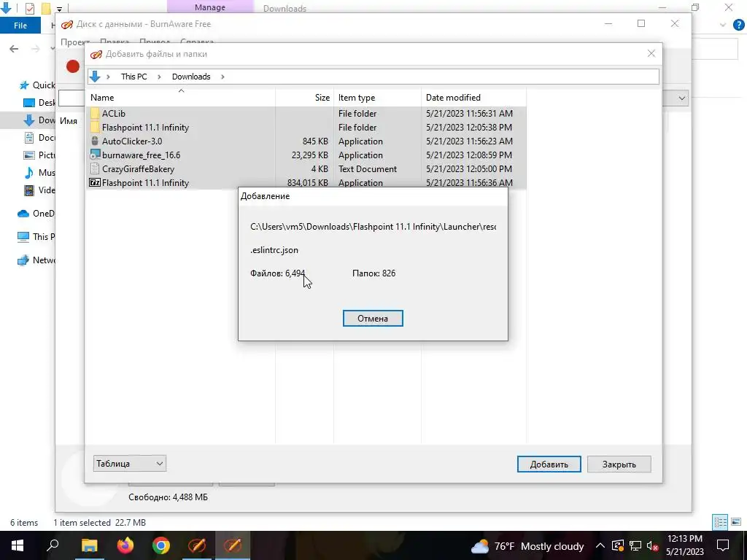747x560 pixels.
Task: Go back with Explorer back arrow
Action: (14, 49)
